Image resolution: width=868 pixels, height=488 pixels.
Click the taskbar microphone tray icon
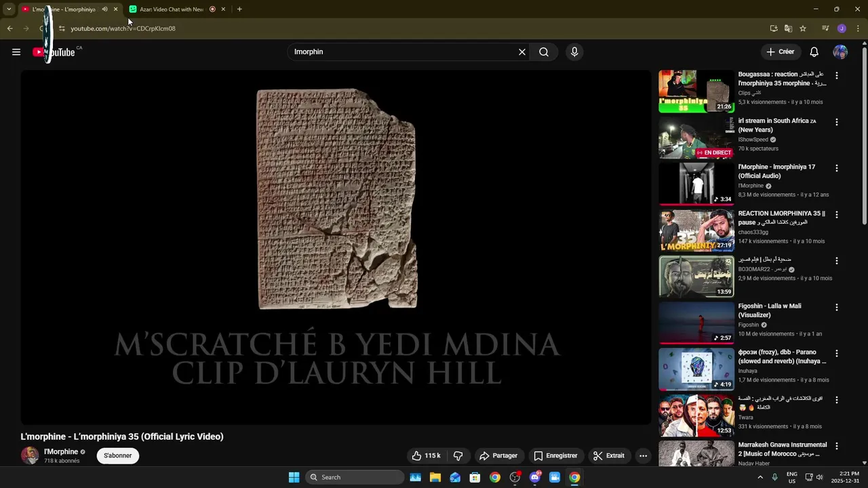774,477
